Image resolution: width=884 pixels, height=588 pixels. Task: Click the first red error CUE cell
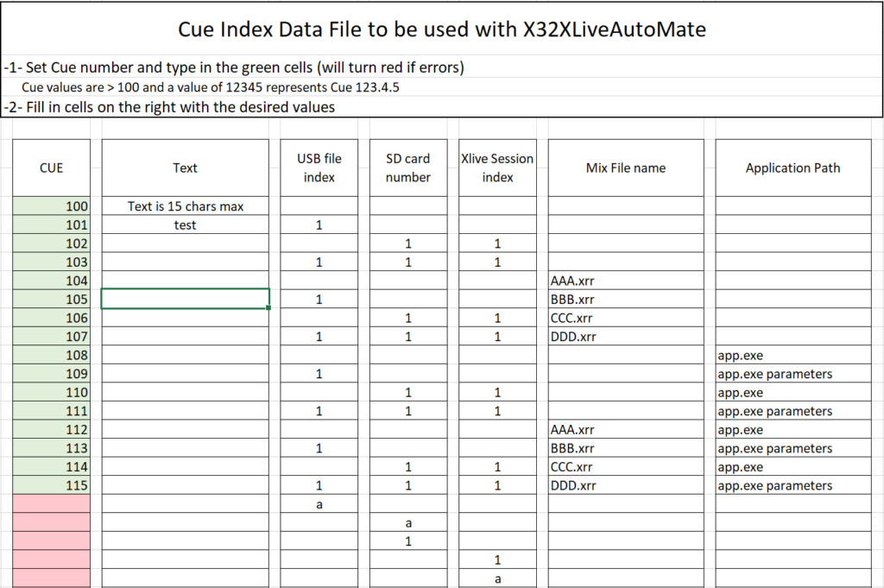point(51,503)
